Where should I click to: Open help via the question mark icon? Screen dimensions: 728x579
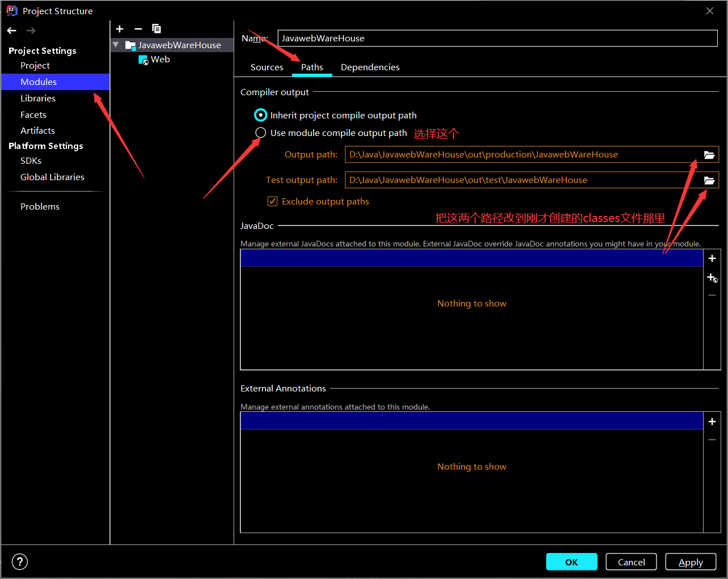point(19,561)
